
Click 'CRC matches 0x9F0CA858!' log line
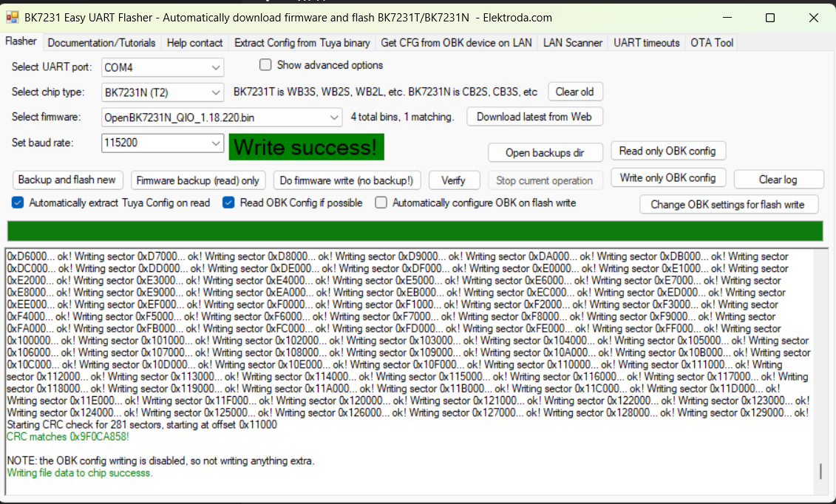[68, 437]
